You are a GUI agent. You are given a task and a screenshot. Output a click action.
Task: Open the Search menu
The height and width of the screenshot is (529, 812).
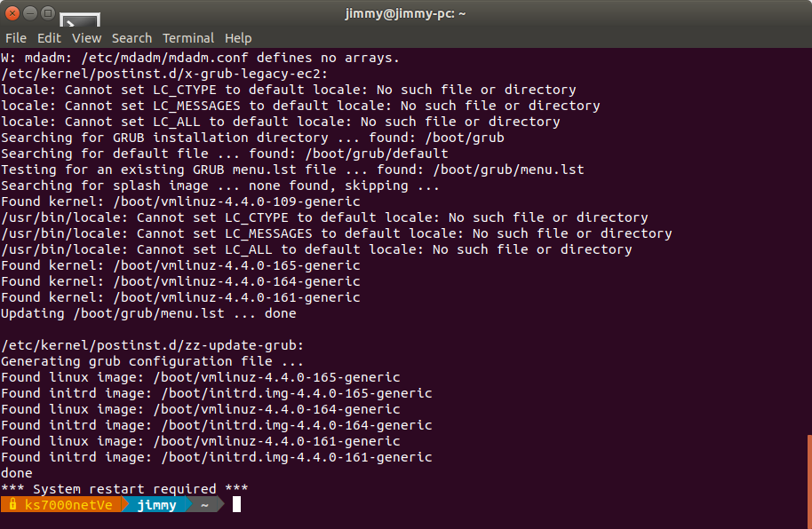(131, 38)
